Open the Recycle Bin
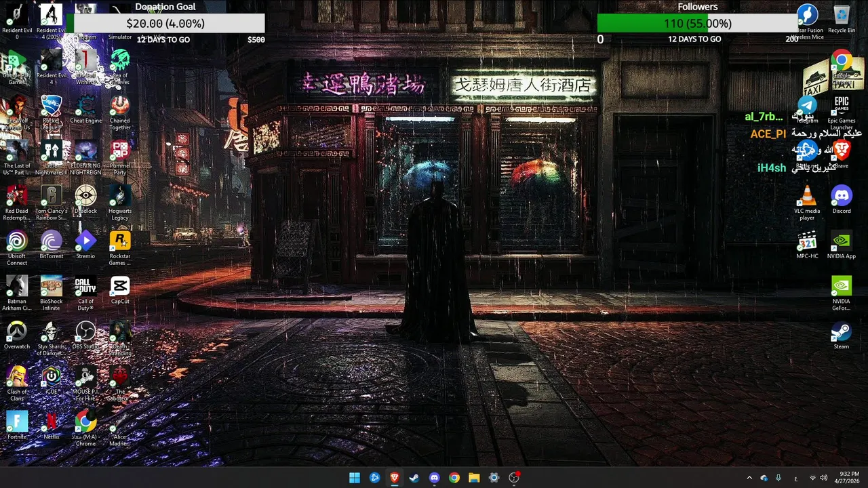Image resolution: width=868 pixels, height=488 pixels. [842, 18]
